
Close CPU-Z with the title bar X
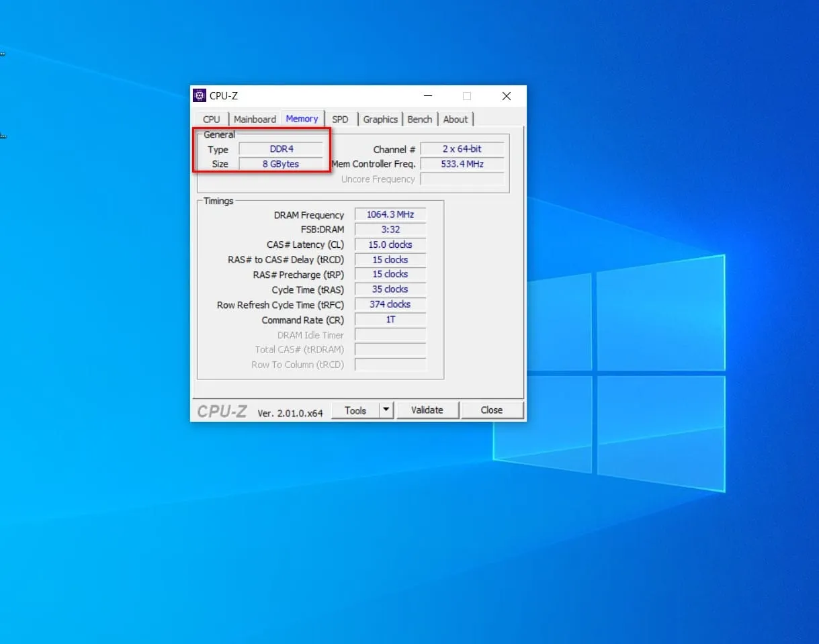(x=507, y=96)
